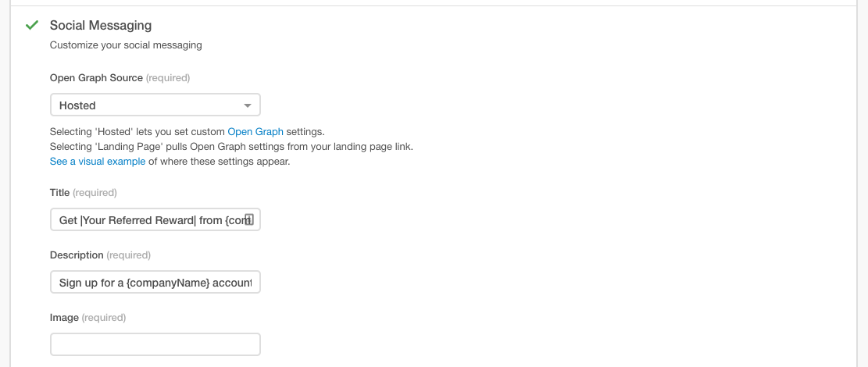This screenshot has height=367, width=868.
Task: Click the Social Messaging section heading
Action: 101,26
